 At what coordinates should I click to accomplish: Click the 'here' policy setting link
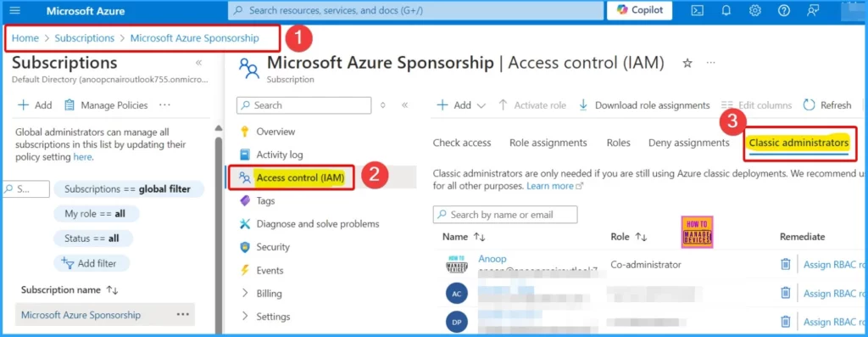pos(83,157)
